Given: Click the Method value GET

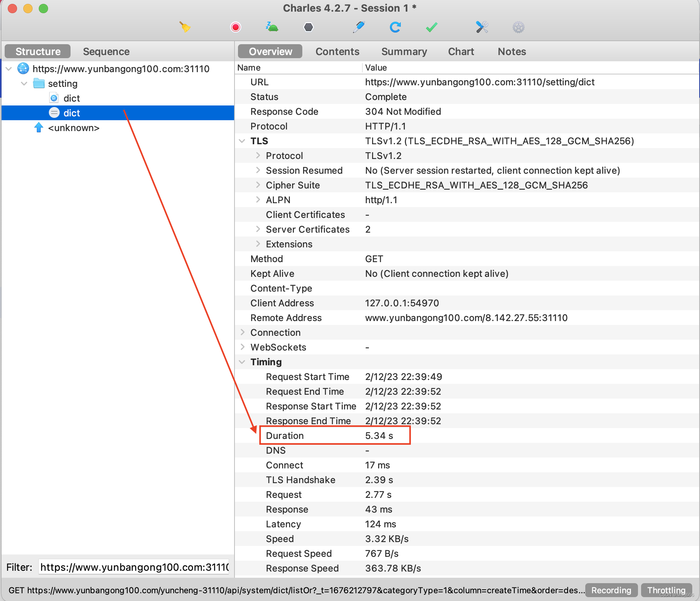Looking at the screenshot, I should coord(374,259).
